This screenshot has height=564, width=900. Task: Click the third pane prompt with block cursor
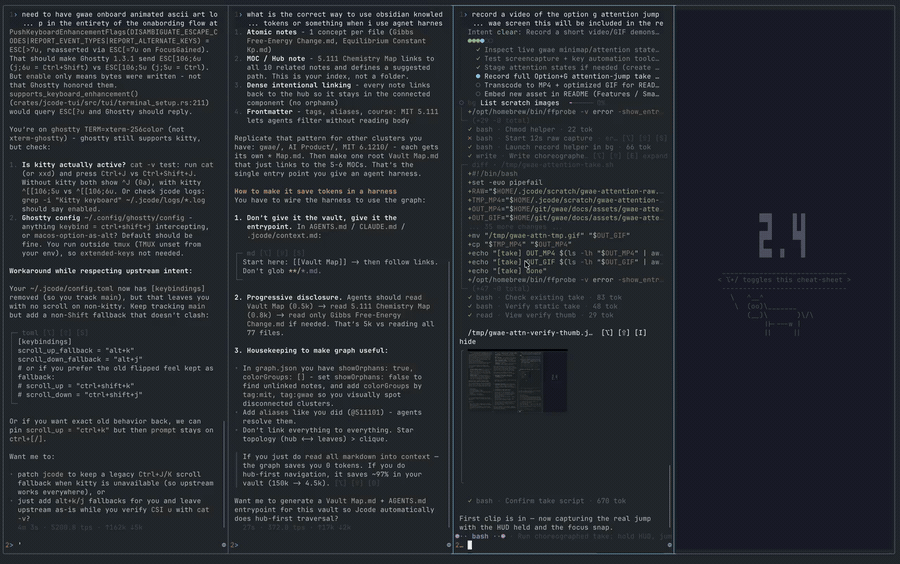464,545
